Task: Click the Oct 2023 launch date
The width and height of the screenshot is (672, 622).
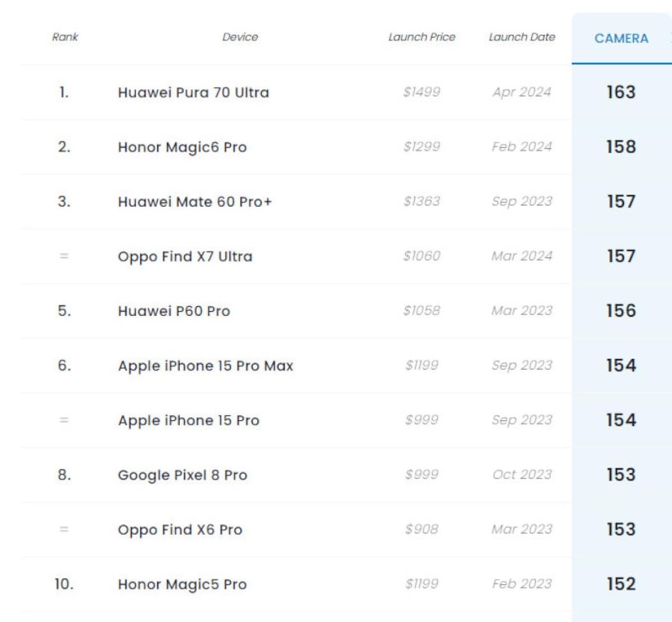Action: point(522,475)
